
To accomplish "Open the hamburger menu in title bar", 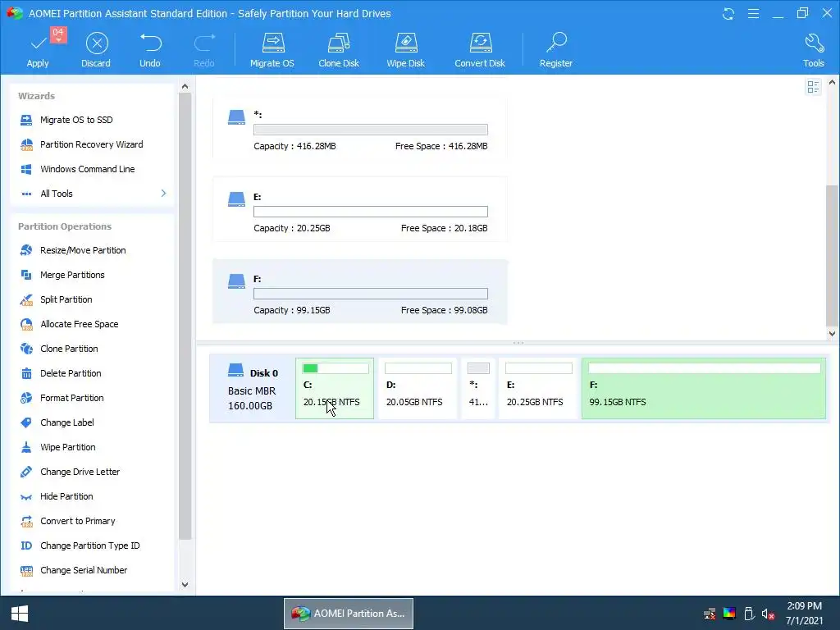I will pos(753,13).
